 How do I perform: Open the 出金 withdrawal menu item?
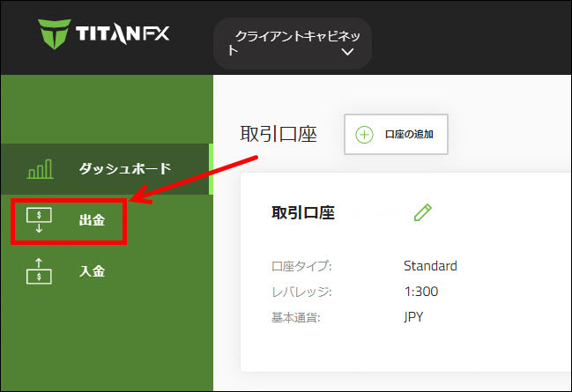tap(92, 220)
